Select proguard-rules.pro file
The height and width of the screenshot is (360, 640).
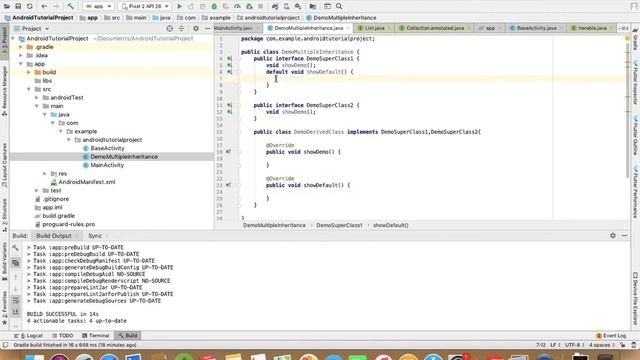(x=69, y=224)
